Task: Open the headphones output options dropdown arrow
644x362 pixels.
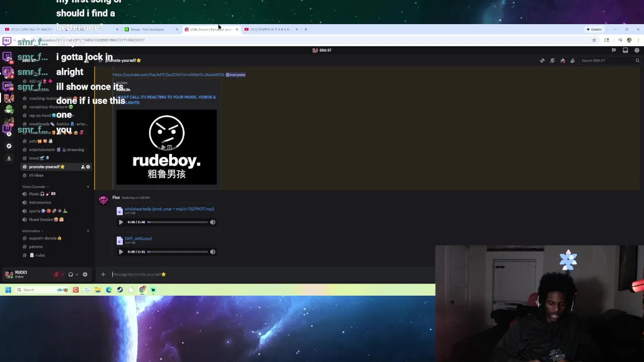Action: click(76, 275)
